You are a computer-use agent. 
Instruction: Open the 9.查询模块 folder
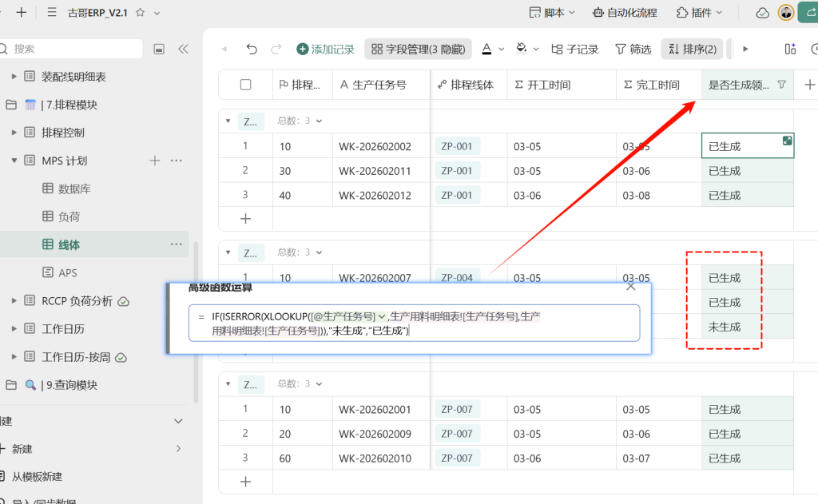tap(69, 385)
